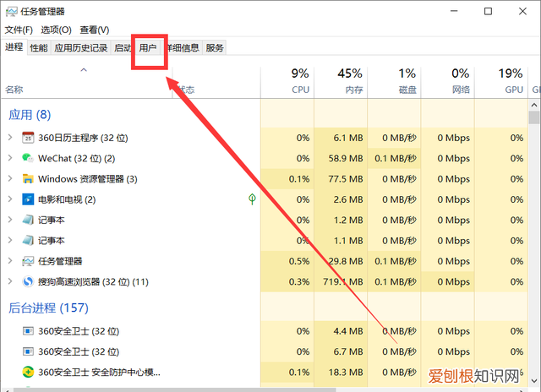
Task: Open the 查看(V) menu
Action: coord(95,30)
